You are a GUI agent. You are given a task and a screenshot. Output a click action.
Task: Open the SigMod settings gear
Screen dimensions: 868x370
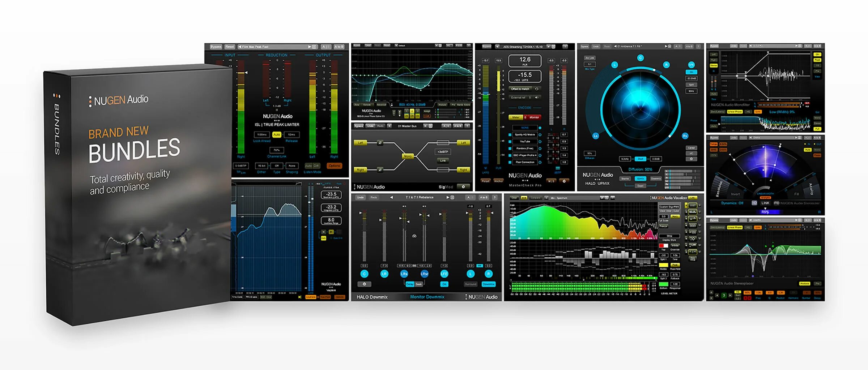coord(463,187)
